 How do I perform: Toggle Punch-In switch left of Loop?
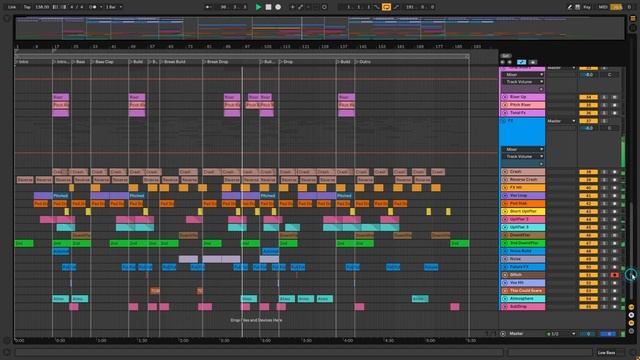(x=377, y=7)
